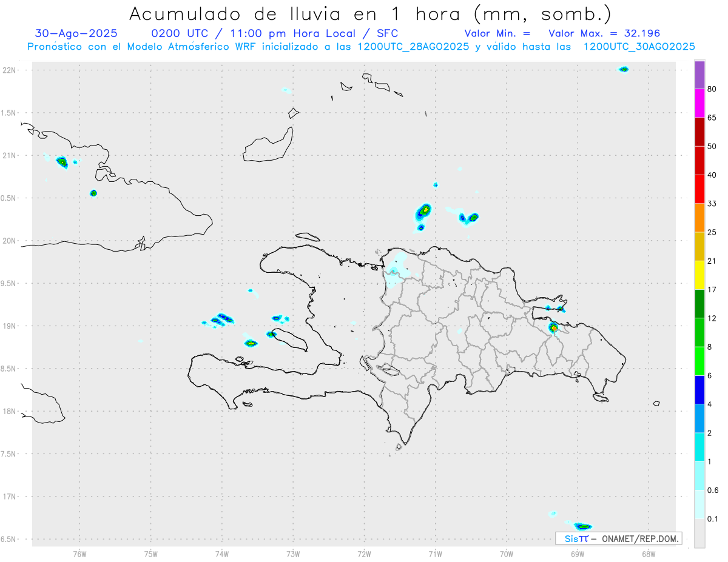728x562 pixels.
Task: Select the gray swatch below 0.1 on colorbar
Action: (699, 533)
